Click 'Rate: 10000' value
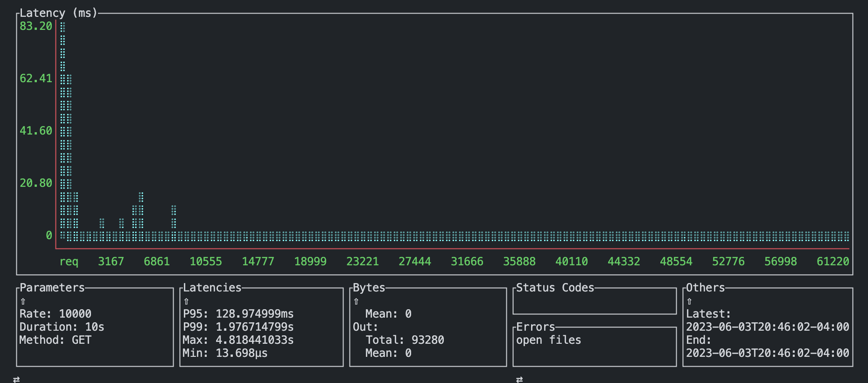This screenshot has width=868, height=383. (x=56, y=314)
